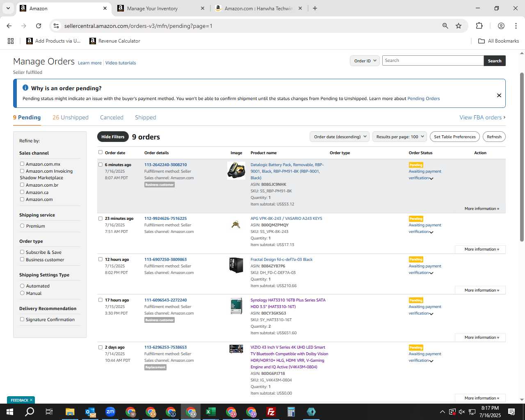
Task: Check the Amazon.com sales channel filter
Action: coord(22,199)
